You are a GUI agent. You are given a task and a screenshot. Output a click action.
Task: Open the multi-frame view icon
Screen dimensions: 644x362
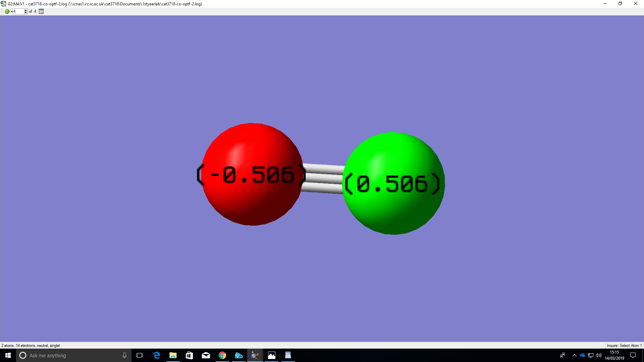coord(41,11)
